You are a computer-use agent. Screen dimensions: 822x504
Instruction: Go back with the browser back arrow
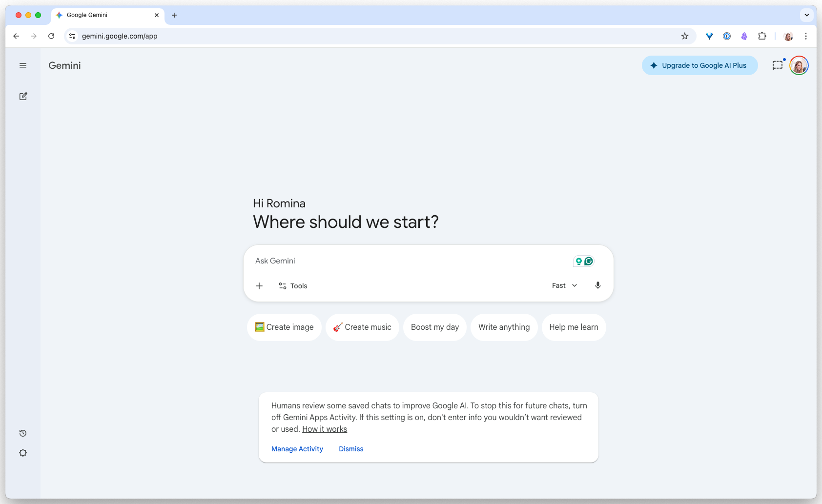pos(16,36)
